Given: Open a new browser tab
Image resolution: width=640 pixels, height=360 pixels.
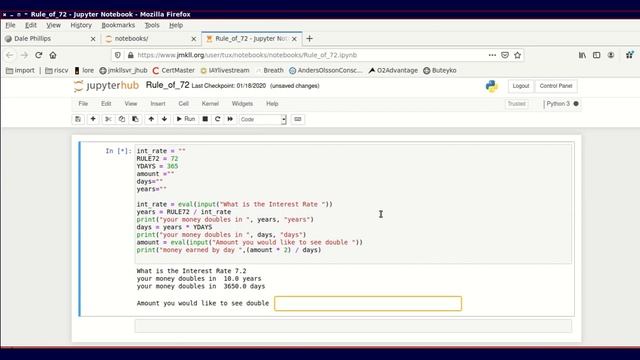Looking at the screenshot, I should click(x=309, y=39).
